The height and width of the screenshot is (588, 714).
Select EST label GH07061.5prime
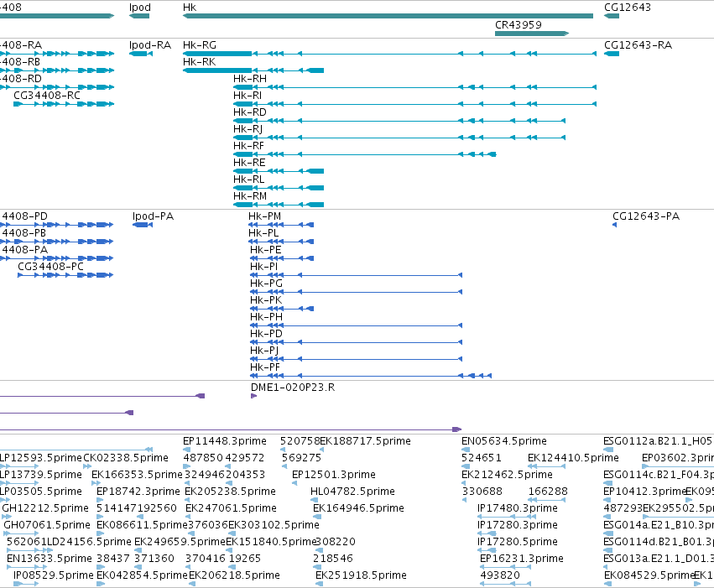(47, 525)
